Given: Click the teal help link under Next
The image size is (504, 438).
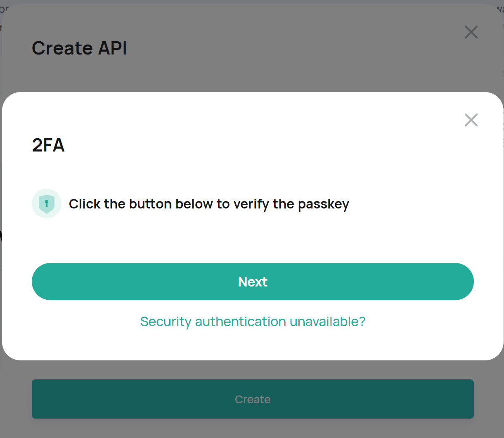Looking at the screenshot, I should pos(253,322).
